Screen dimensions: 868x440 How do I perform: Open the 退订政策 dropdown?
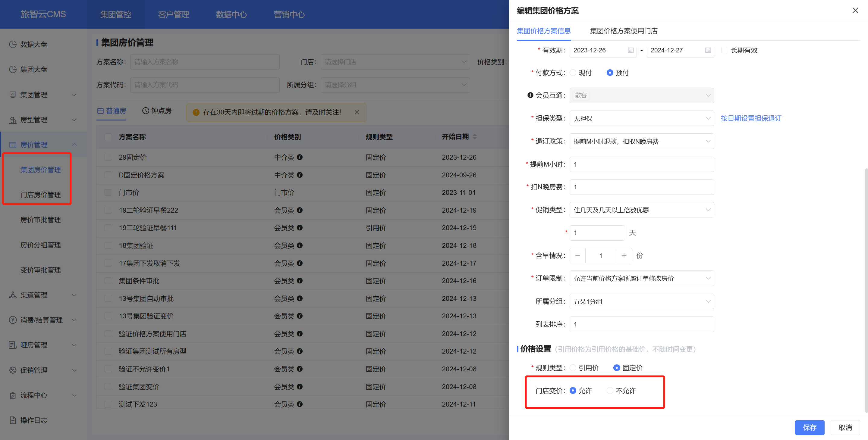tap(642, 141)
